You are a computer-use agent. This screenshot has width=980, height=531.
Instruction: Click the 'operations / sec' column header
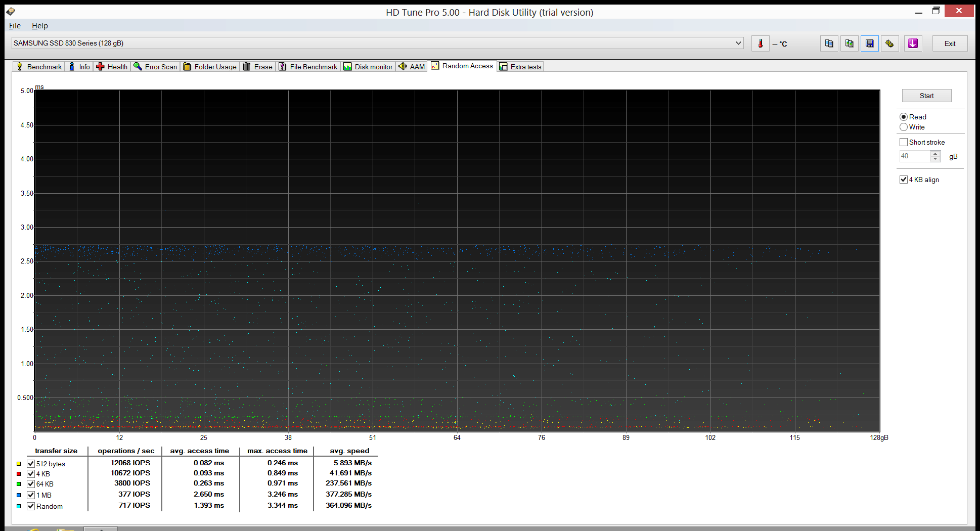point(126,451)
